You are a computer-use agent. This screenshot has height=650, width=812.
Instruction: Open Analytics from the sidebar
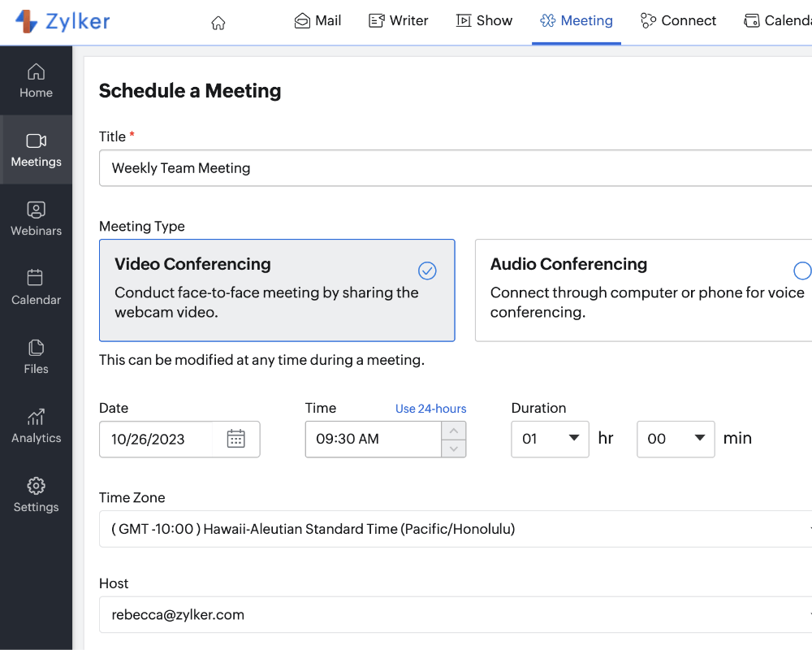pos(36,426)
